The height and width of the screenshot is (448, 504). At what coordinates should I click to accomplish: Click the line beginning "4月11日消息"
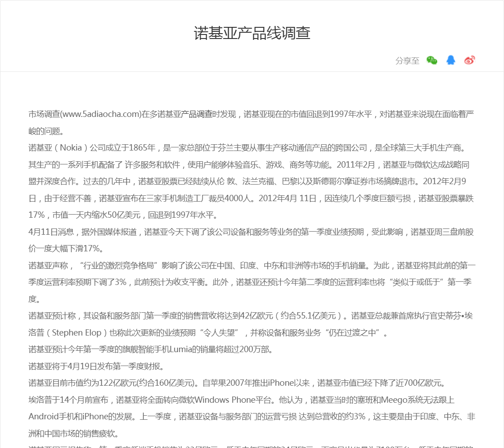[251, 232]
